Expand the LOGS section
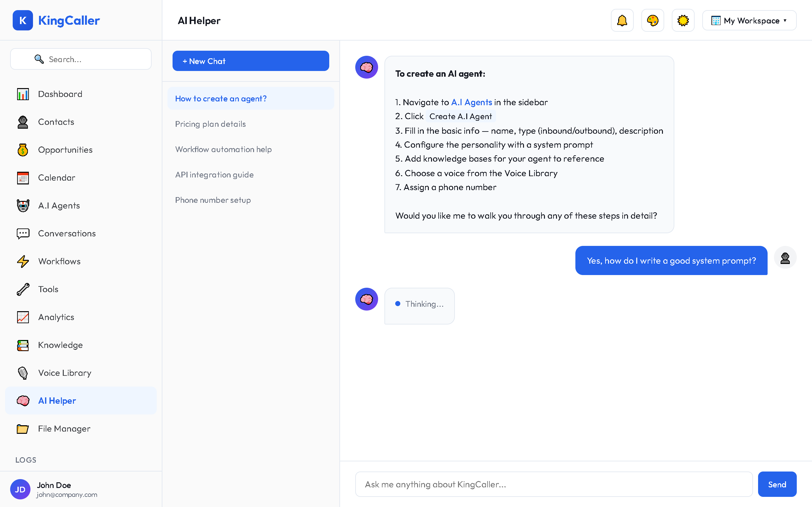 25,460
